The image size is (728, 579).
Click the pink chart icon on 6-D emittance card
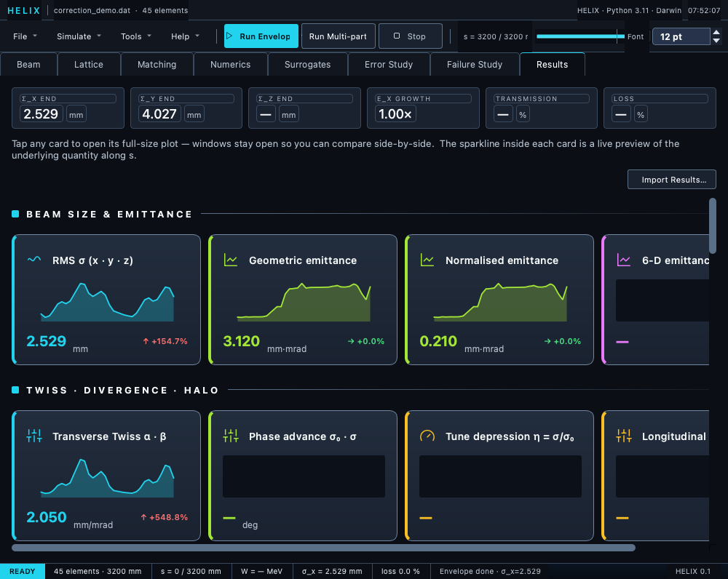tap(624, 260)
